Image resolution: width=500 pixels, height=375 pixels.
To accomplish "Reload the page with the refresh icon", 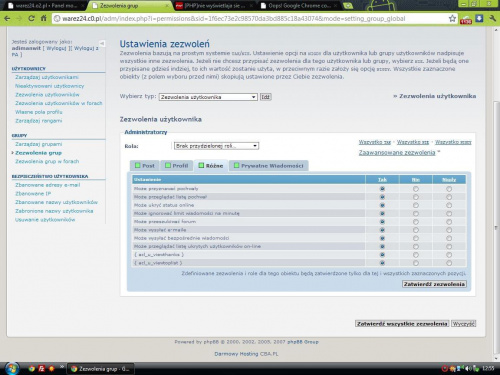I will 31,18.
